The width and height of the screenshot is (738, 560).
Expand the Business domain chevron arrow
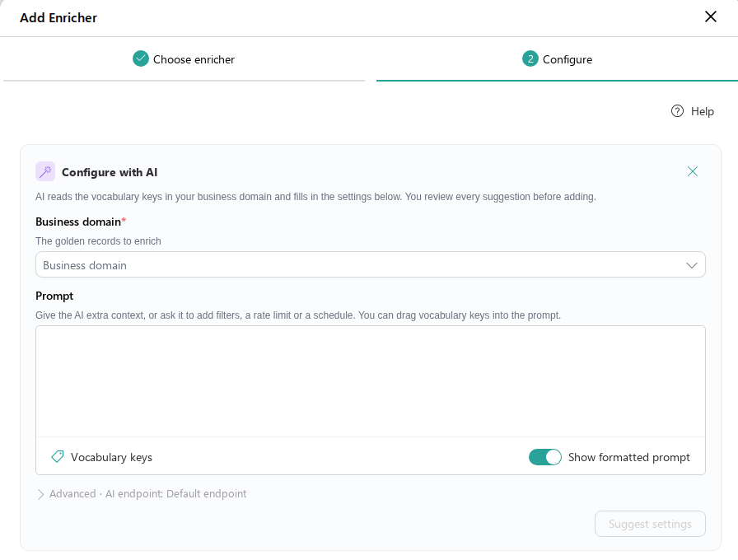[x=691, y=265]
